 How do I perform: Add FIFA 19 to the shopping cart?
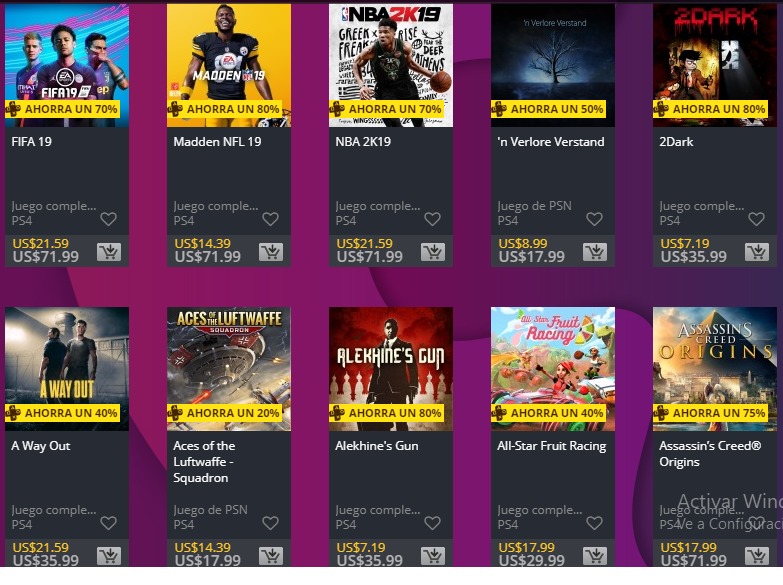pos(109,252)
